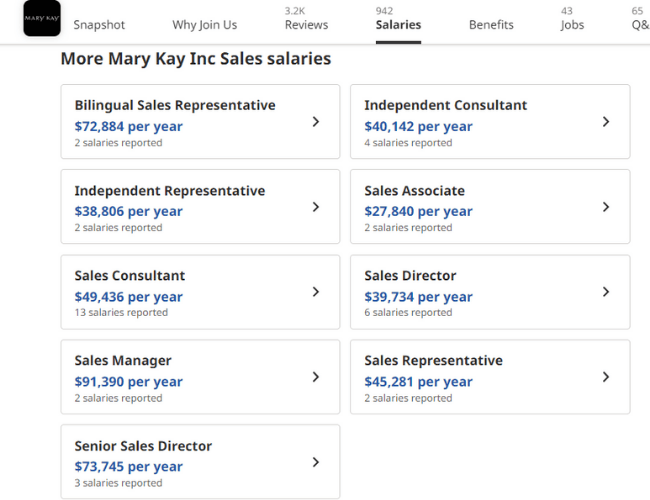This screenshot has height=500, width=650.
Task: Open the Reviews tab
Action: click(306, 25)
